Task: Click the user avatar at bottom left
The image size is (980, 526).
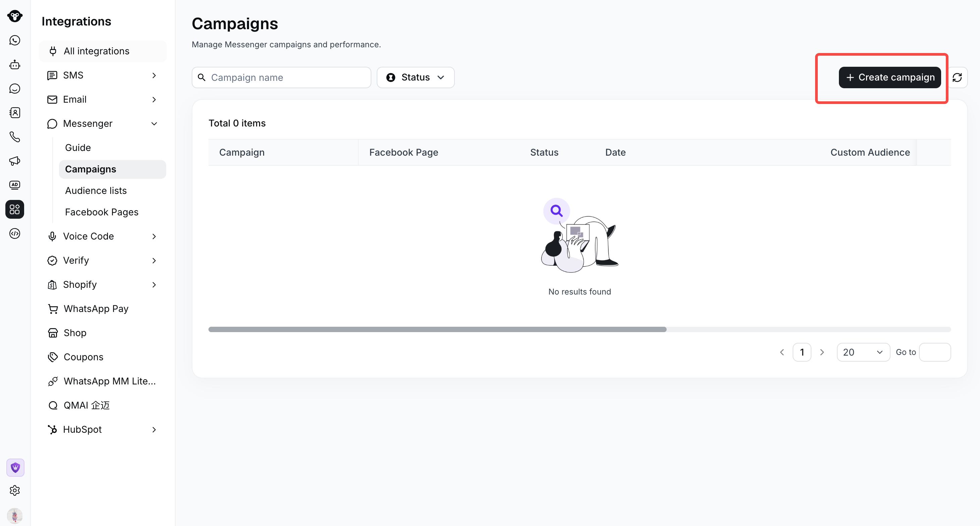Action: tap(14, 516)
